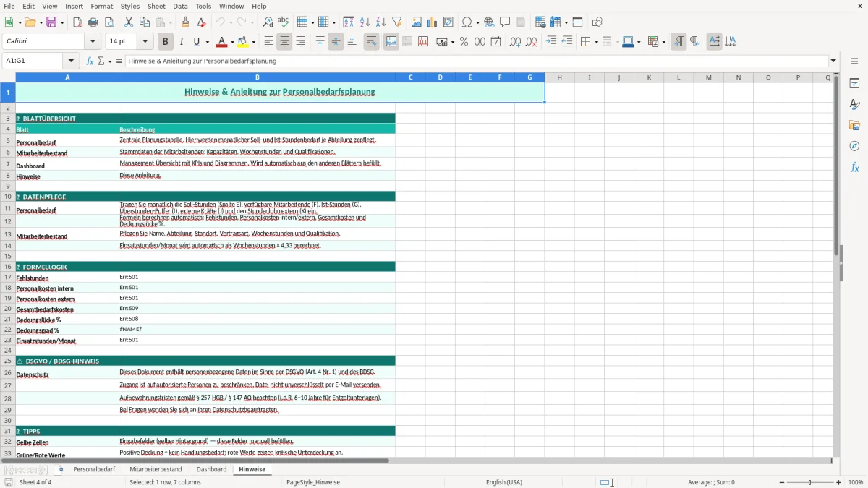Image resolution: width=868 pixels, height=488 pixels.
Task: Switch to the Personalbedarf sheet tab
Action: click(94, 469)
